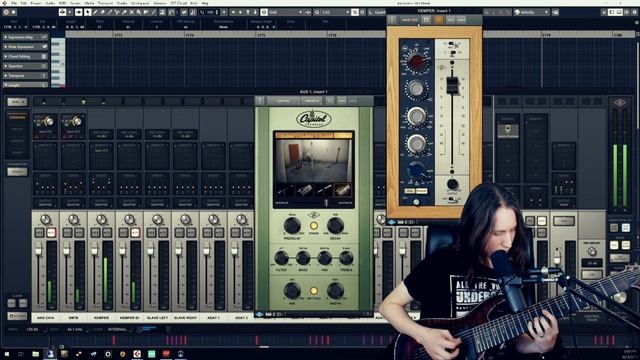Click the settings gear in top-left toolbar

[6, 12]
